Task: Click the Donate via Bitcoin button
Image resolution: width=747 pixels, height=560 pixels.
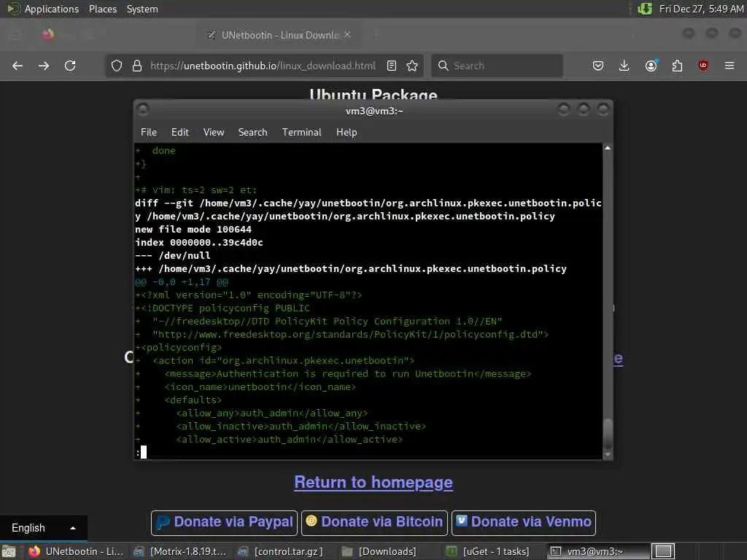Action: [374, 522]
